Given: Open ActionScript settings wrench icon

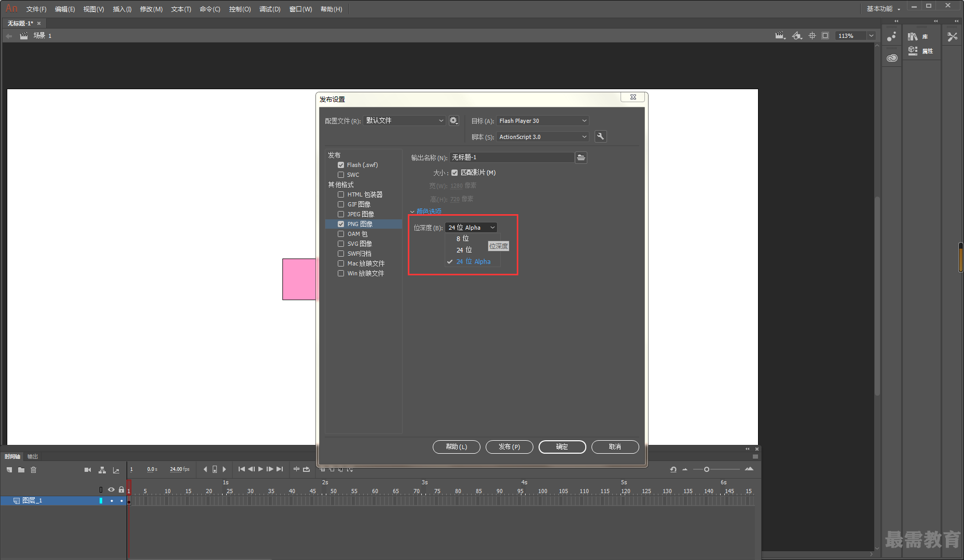Looking at the screenshot, I should pyautogui.click(x=600, y=136).
